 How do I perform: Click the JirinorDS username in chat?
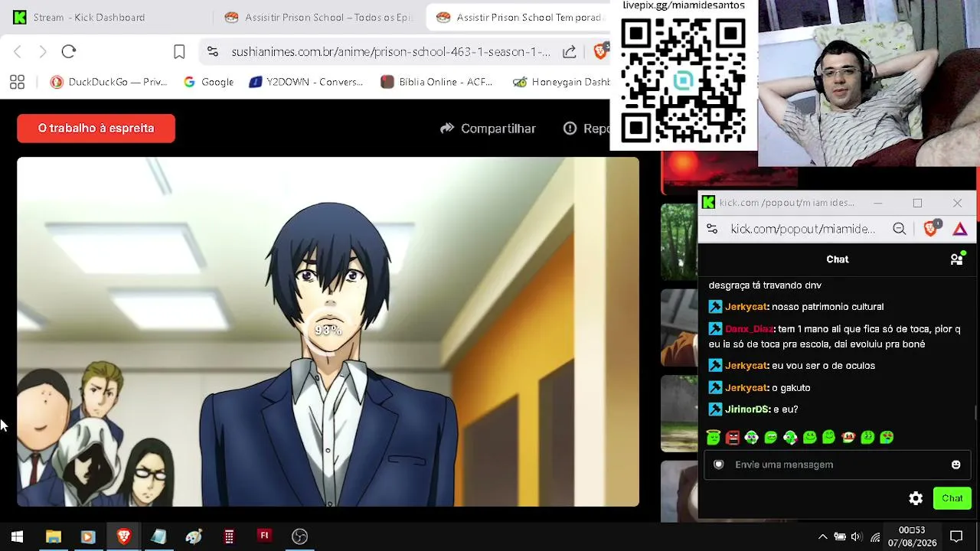click(746, 410)
